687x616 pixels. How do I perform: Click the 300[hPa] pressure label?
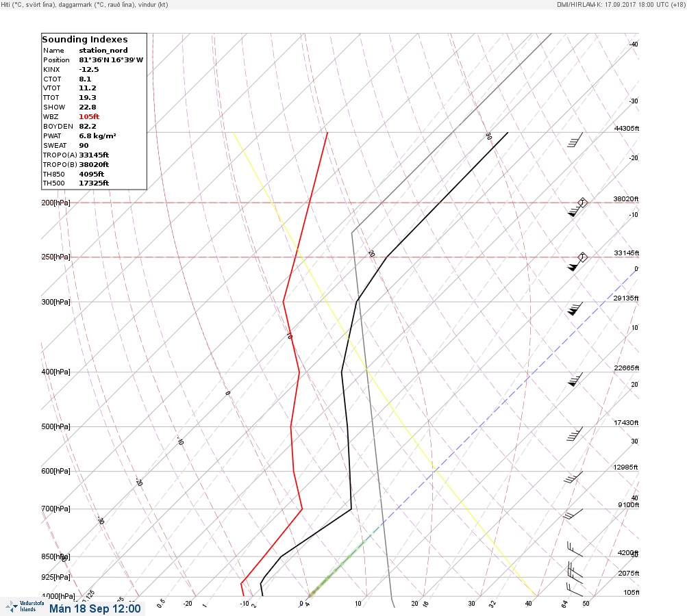(x=55, y=302)
